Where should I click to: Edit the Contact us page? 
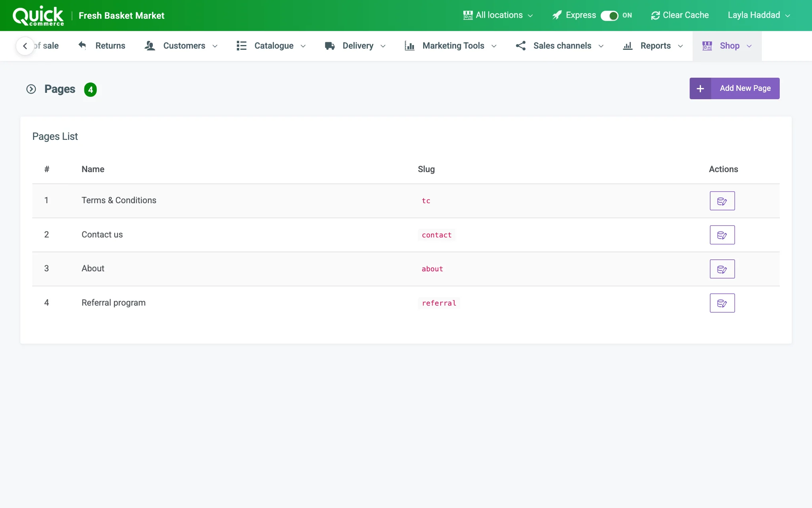722,235
